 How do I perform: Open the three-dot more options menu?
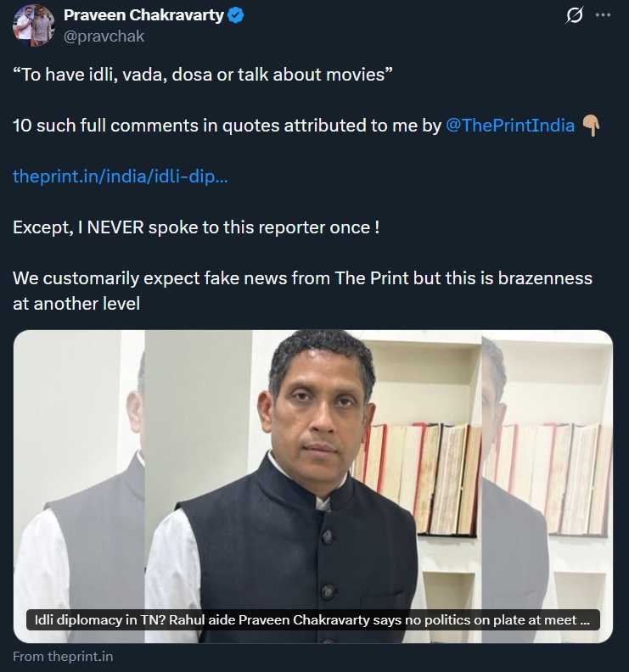[x=604, y=16]
